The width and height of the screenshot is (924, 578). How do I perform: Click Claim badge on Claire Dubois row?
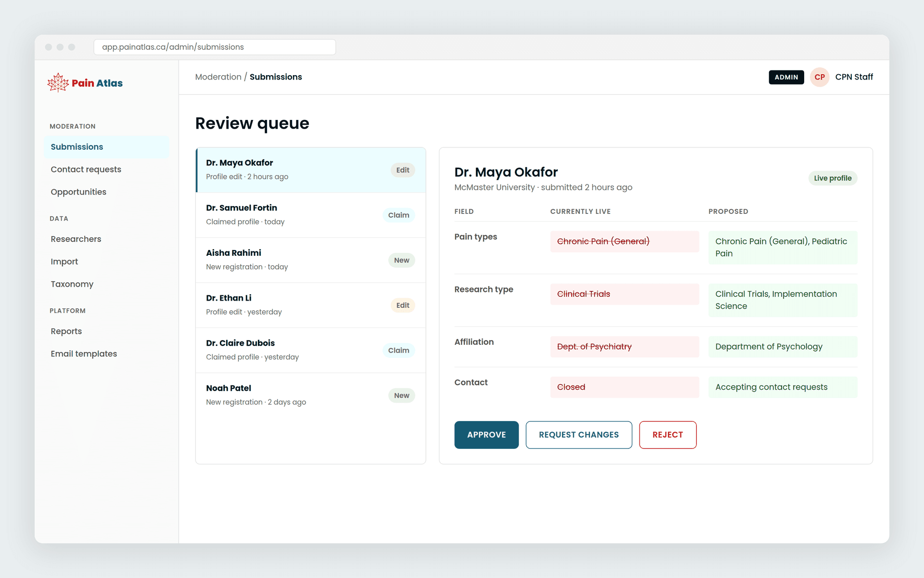398,351
